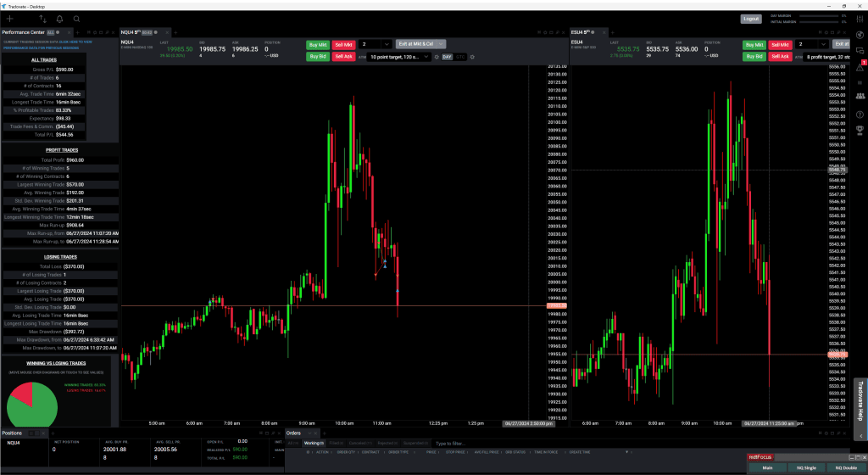
Task: Select DAY time in force on NQU4
Action: [447, 57]
